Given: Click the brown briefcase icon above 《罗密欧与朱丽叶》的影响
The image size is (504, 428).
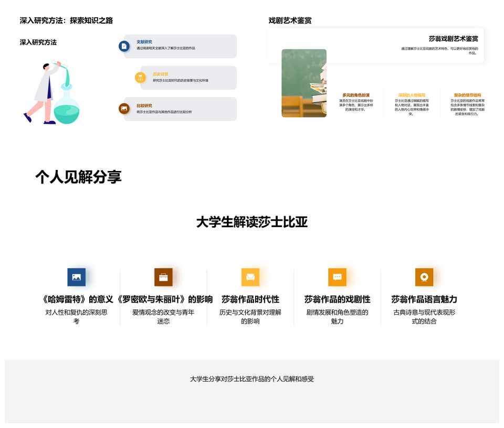Looking at the screenshot, I should pos(163,277).
